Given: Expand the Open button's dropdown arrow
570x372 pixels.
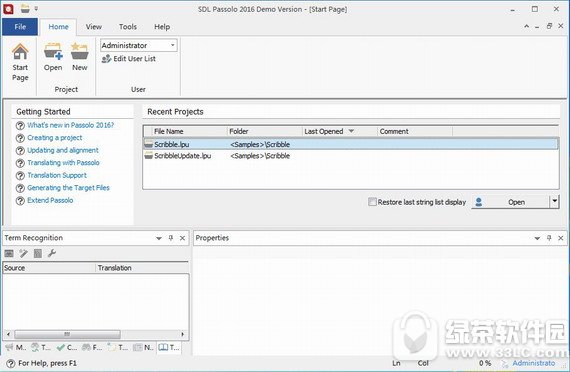Looking at the screenshot, I should [554, 201].
